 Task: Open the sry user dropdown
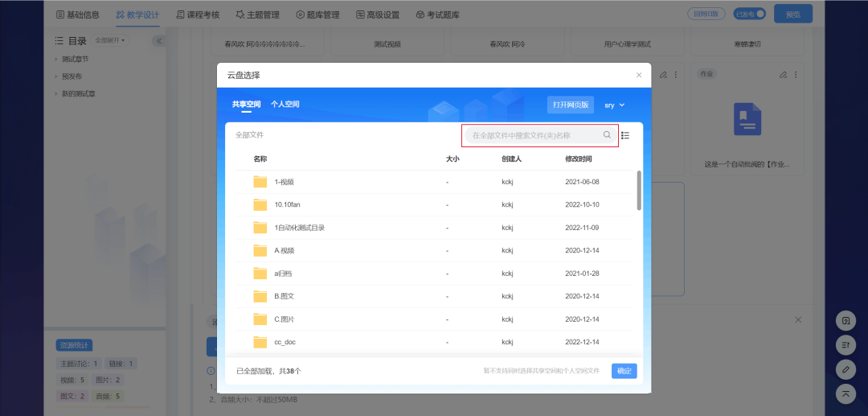pos(615,105)
